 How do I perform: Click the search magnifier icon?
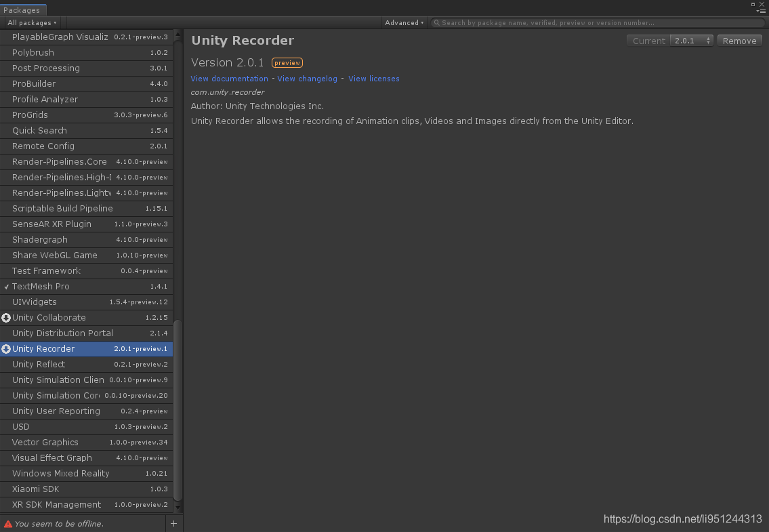[x=436, y=22]
